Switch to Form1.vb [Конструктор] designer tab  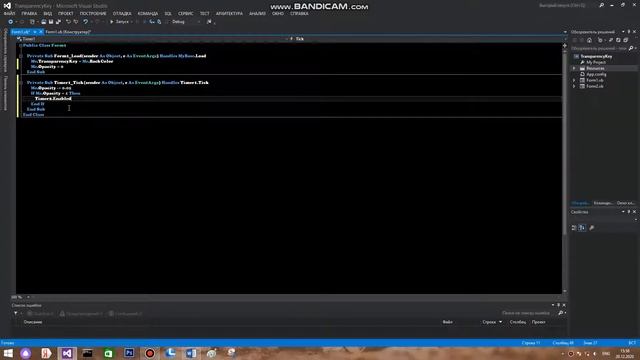(x=68, y=31)
